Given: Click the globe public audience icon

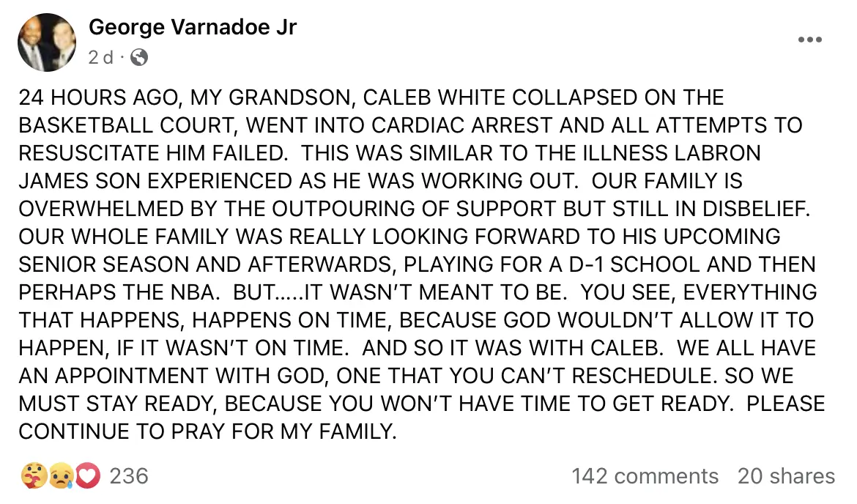Looking at the screenshot, I should [138, 57].
